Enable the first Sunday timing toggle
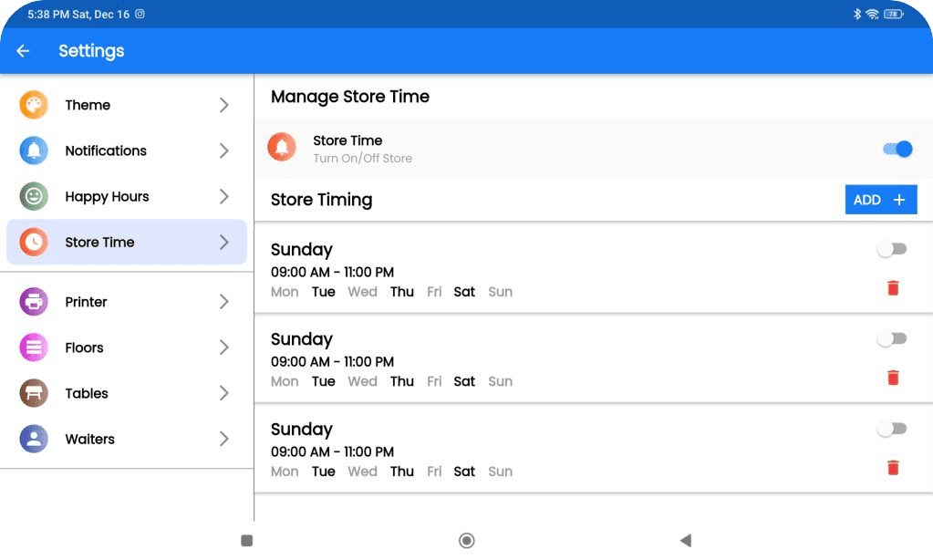Image resolution: width=933 pixels, height=560 pixels. point(891,249)
